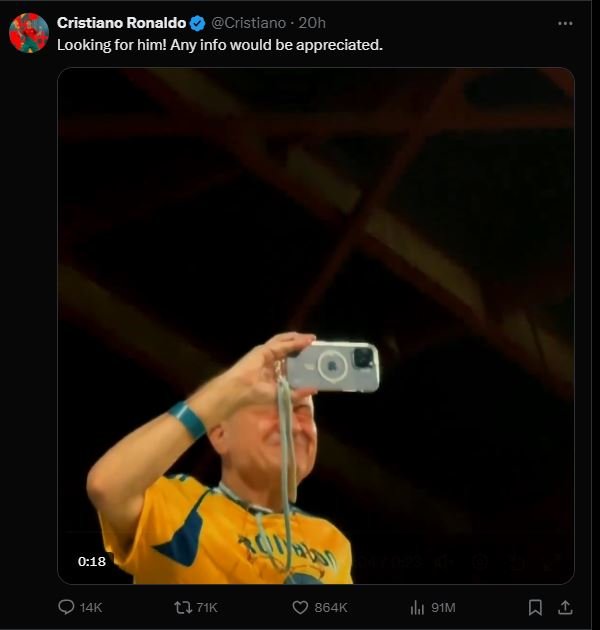The height and width of the screenshot is (630, 600).
Task: Click the 864K likes count
Action: 331,607
